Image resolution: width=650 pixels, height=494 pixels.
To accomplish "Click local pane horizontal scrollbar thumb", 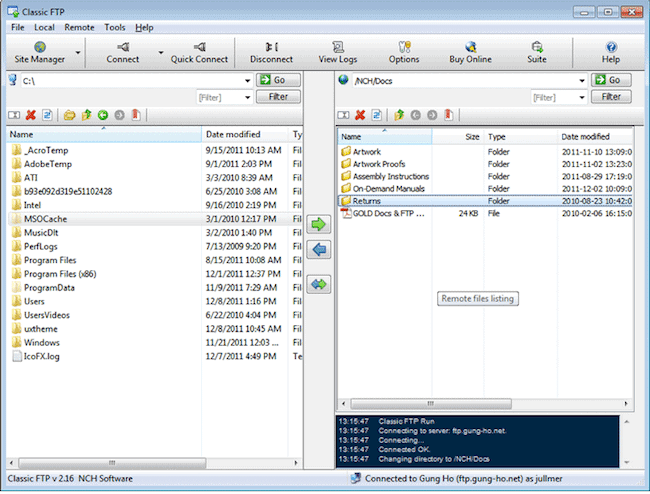I will [112, 463].
